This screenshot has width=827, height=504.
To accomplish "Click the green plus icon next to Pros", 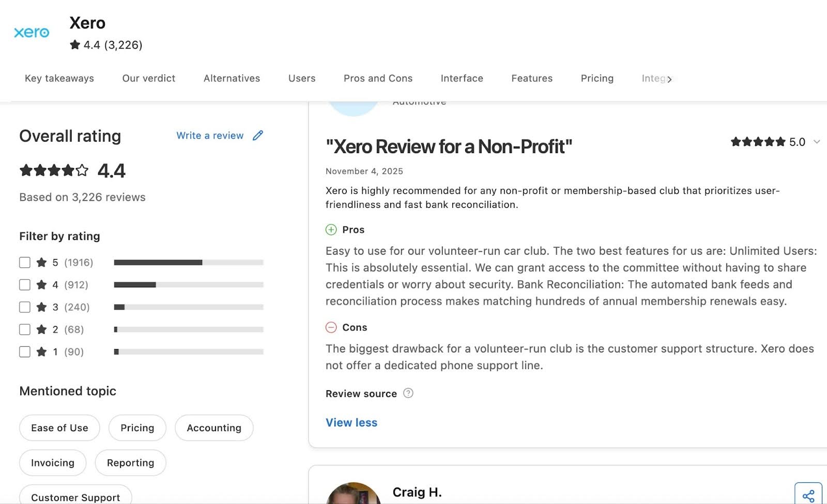I will (x=331, y=230).
